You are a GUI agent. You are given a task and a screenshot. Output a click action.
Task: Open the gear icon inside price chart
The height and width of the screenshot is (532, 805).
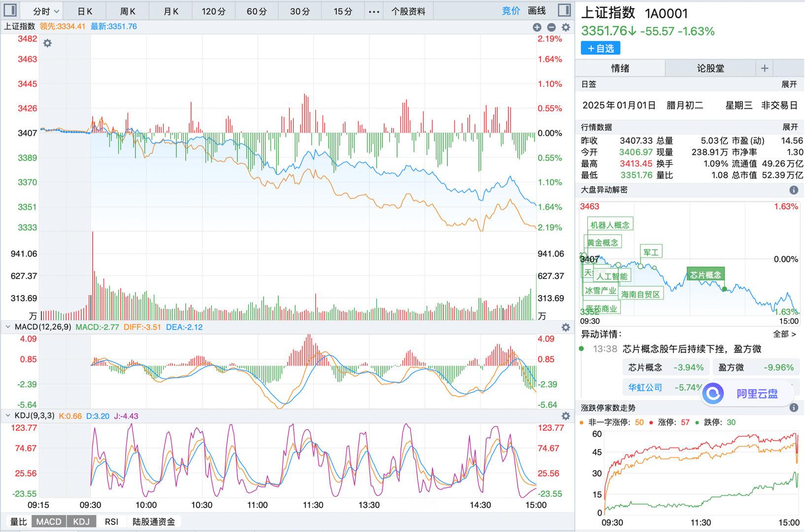47,43
